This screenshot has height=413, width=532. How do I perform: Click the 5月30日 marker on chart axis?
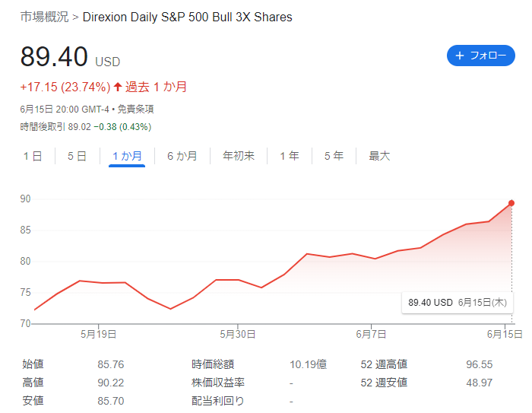237,334
